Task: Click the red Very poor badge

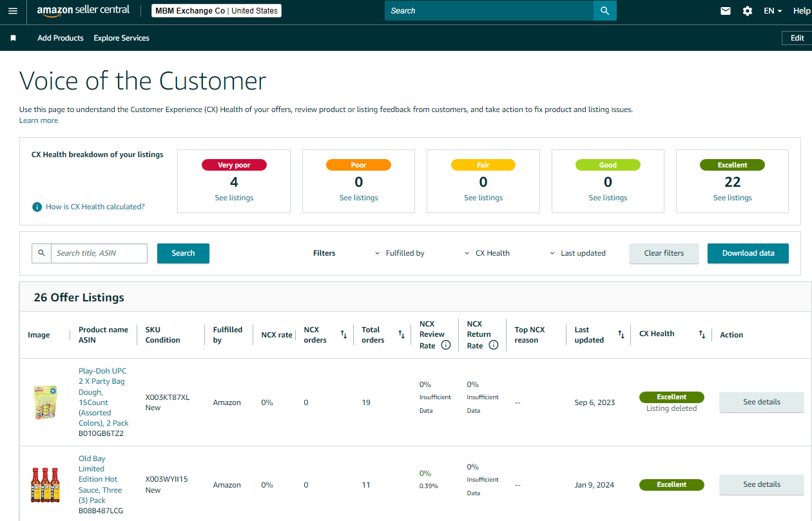Action: 234,165
